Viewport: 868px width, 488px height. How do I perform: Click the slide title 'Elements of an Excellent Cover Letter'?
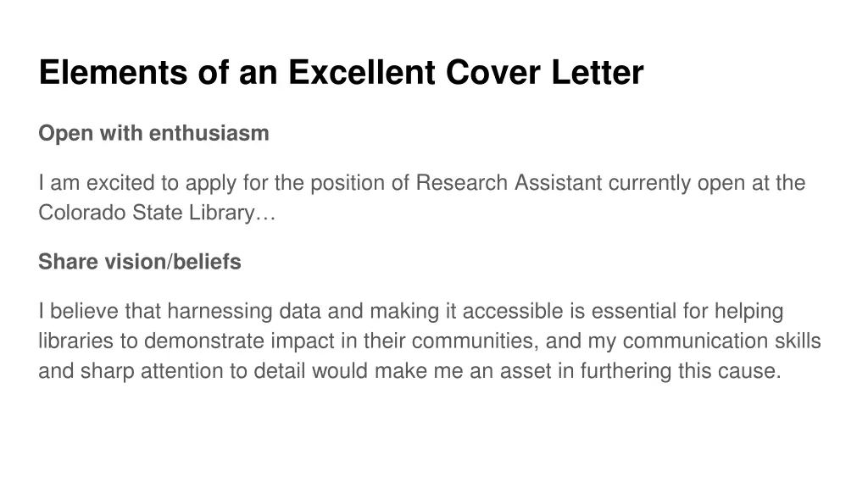(341, 72)
